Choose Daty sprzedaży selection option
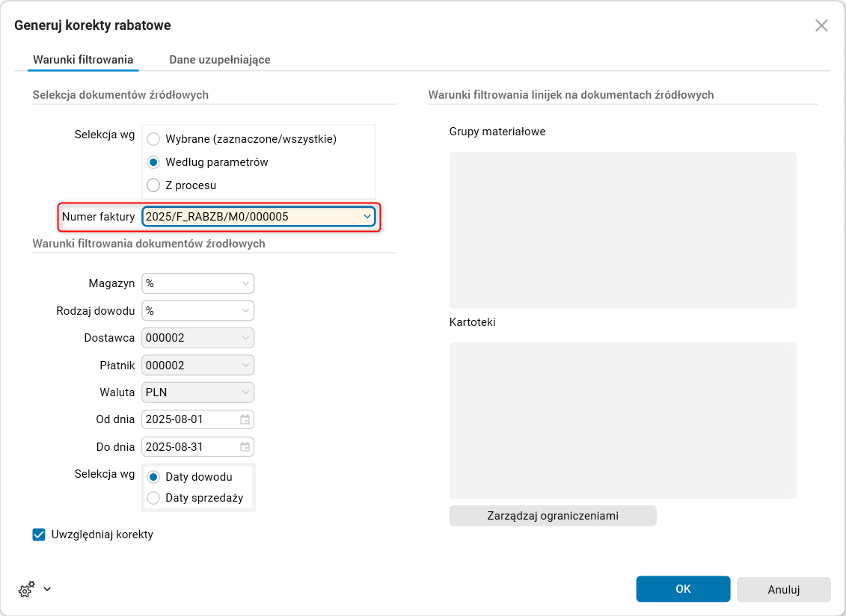Screen dimensions: 846x616 (153, 498)
